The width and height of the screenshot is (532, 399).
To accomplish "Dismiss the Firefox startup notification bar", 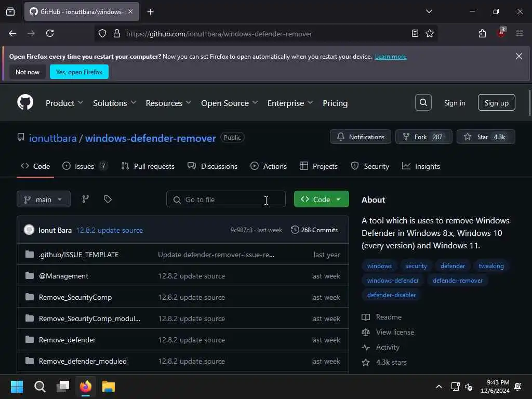I will point(519,56).
